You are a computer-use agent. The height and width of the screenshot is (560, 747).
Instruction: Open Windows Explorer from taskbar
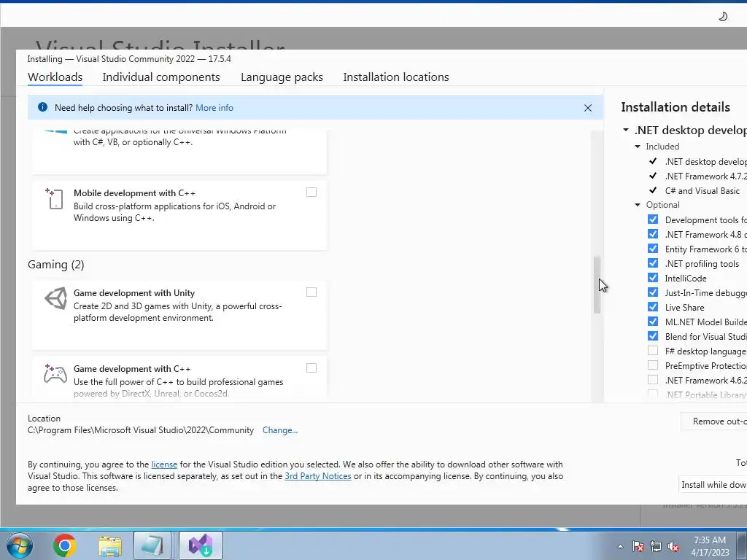[110, 545]
